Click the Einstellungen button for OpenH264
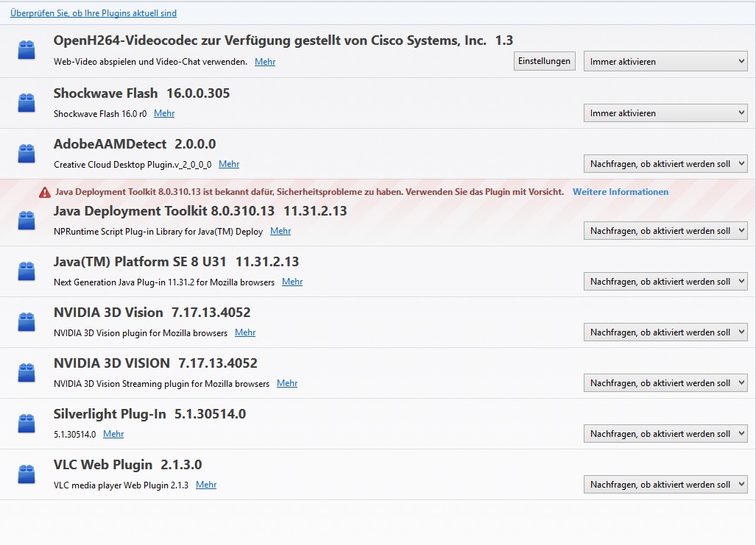This screenshot has width=756, height=545. click(544, 62)
